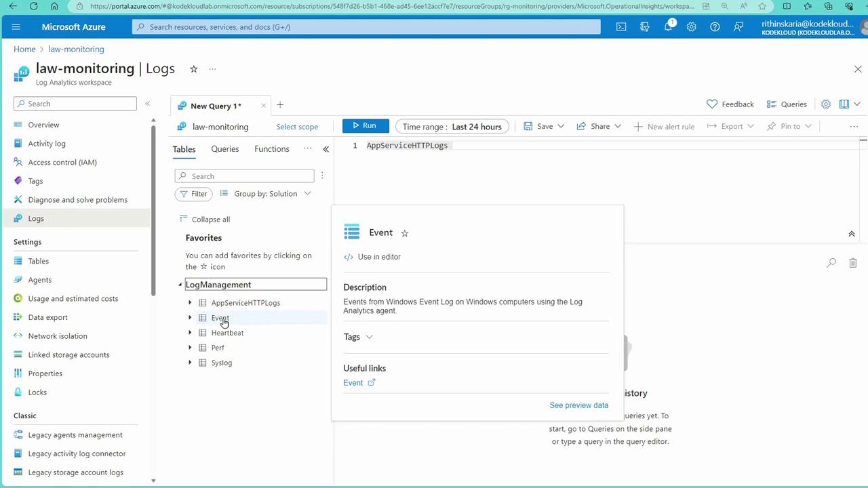Open Data export settings

tap(47, 317)
